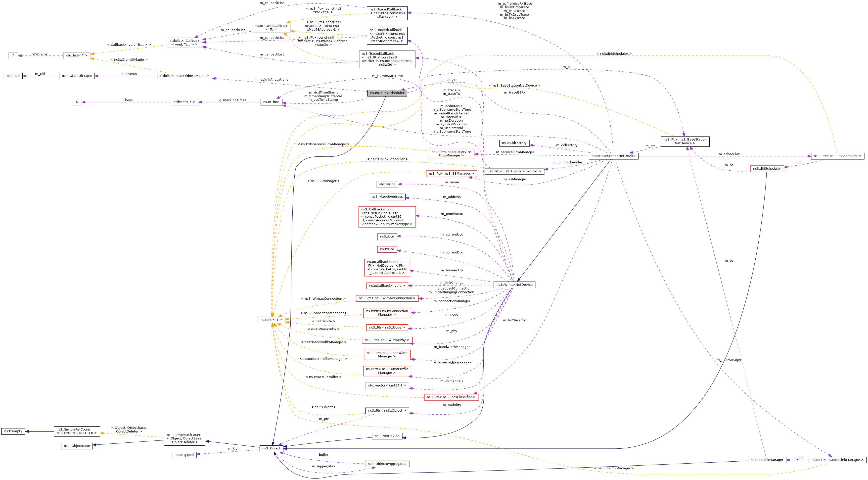The width and height of the screenshot is (868, 480).
Task: Open the ns3::Ptr< ns3::Object > node
Action: (387, 411)
